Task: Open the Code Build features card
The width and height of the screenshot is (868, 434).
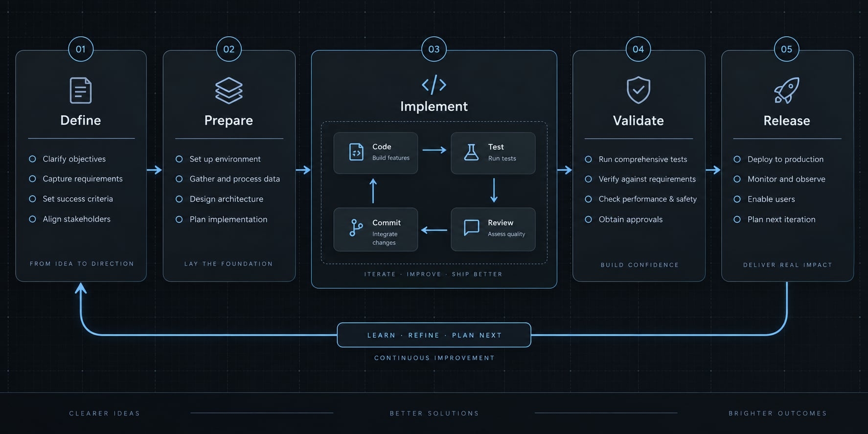Action: coord(376,153)
